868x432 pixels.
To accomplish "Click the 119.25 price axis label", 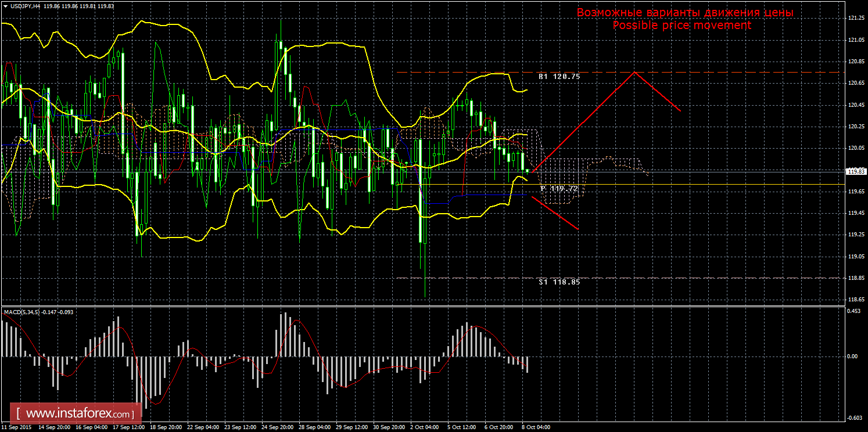I will (855, 235).
